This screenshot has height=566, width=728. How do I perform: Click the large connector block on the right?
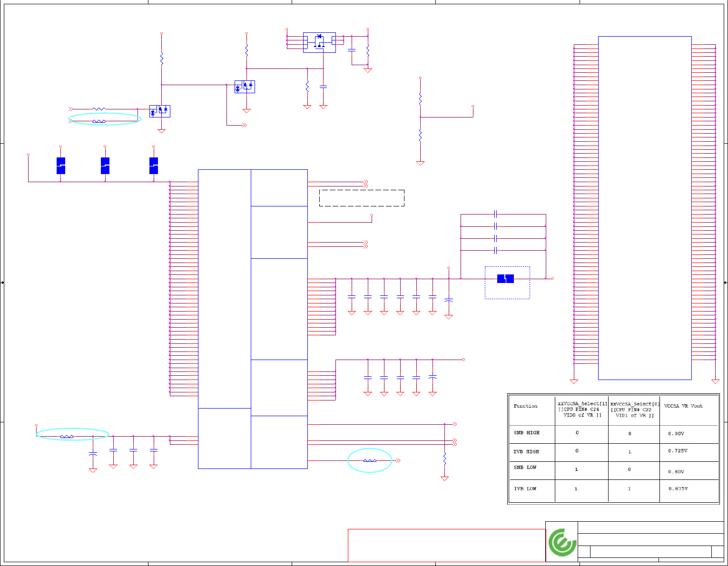(x=645, y=208)
